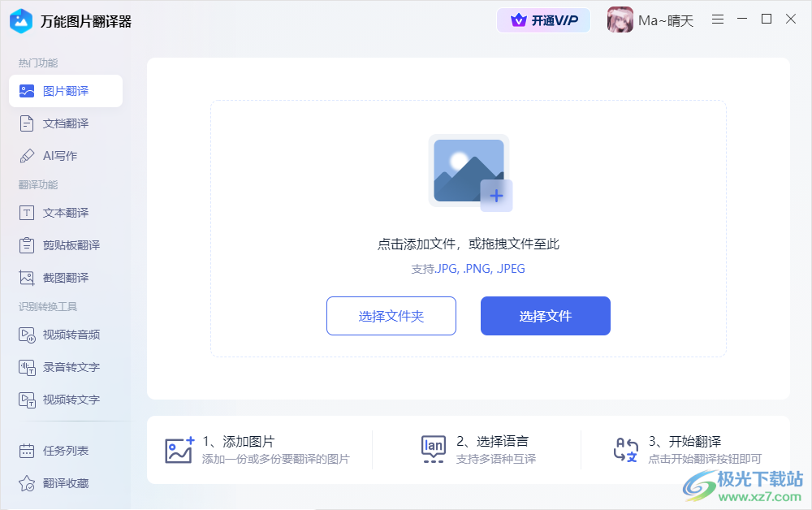Select 剪贴板翻译 (Clipboard Translation)
Viewport: 812px width, 510px height.
click(x=65, y=244)
